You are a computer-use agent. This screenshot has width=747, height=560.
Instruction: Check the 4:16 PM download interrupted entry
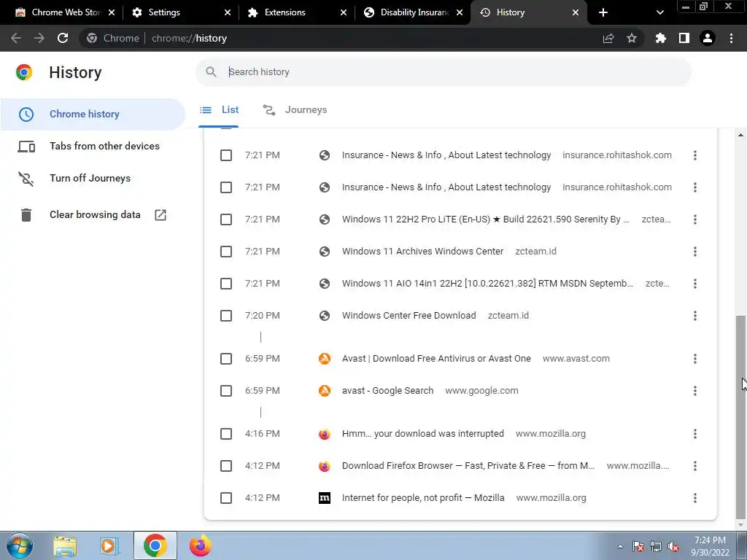(226, 434)
